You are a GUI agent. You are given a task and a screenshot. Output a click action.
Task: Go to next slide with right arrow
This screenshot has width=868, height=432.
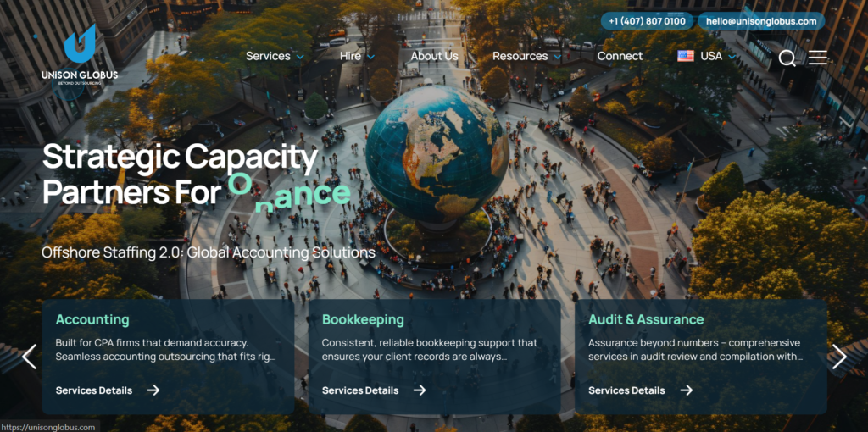click(839, 357)
